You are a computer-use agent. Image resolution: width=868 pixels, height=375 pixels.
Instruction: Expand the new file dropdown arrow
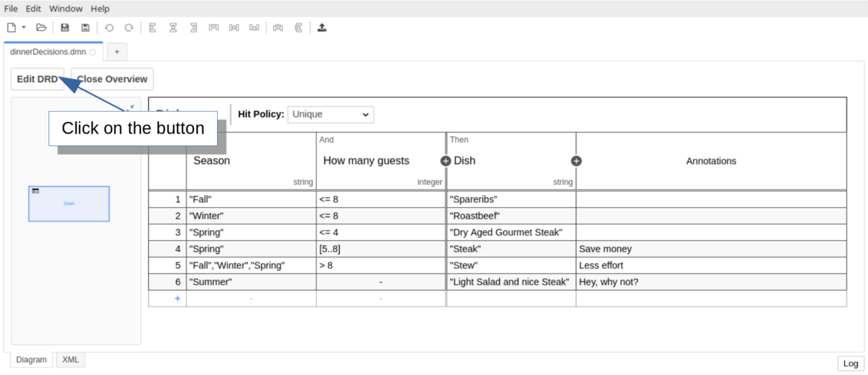pyautogui.click(x=24, y=28)
